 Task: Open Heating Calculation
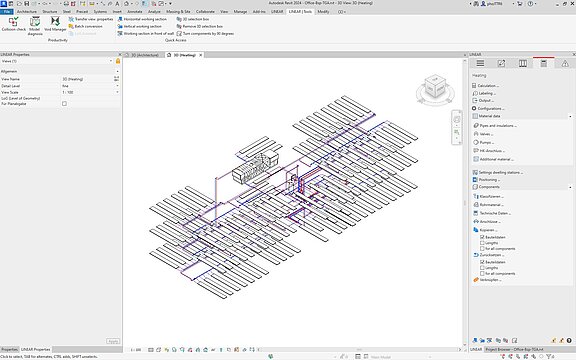(x=485, y=86)
